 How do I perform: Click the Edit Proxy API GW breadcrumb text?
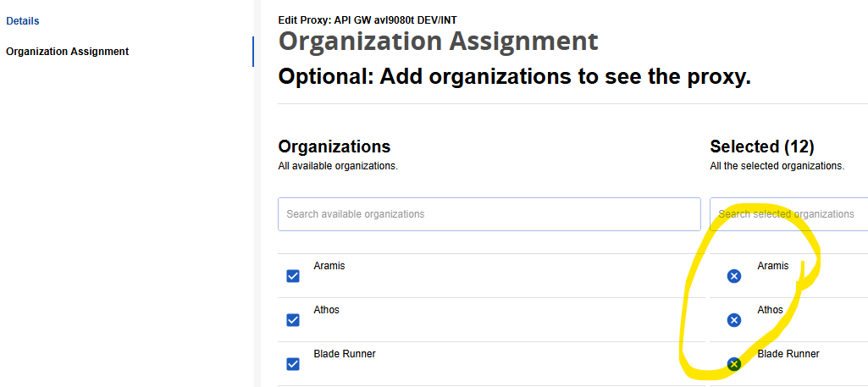[x=368, y=20]
